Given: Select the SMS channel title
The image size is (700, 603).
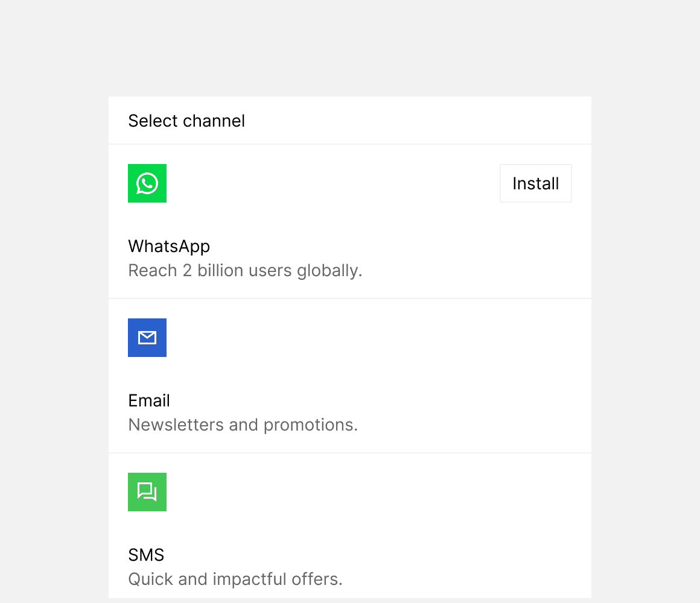Looking at the screenshot, I should click(147, 555).
